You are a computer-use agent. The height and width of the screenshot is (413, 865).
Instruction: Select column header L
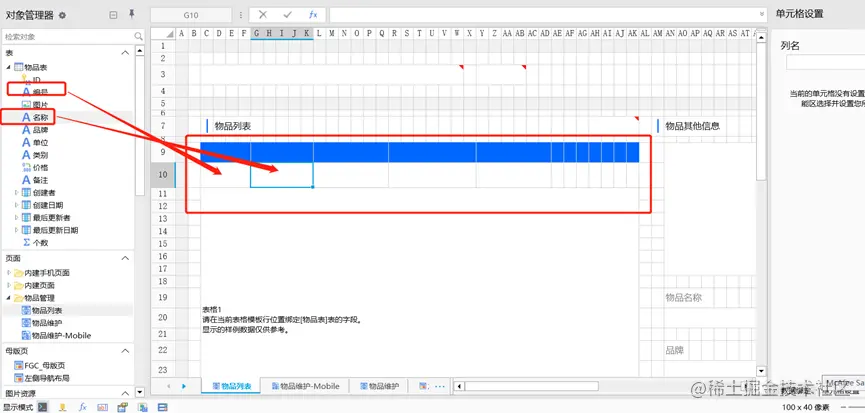(x=319, y=34)
